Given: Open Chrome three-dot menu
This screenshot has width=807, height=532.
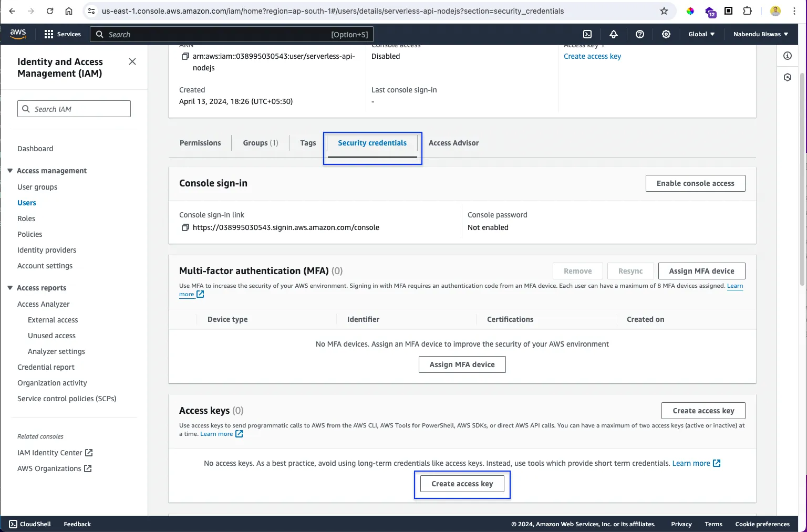Looking at the screenshot, I should (794, 11).
